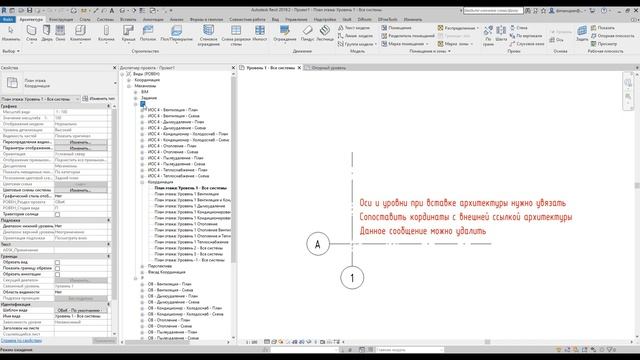640x360 pixels.
Task: Click the View template (Шаблон вида) button
Action: (81, 311)
